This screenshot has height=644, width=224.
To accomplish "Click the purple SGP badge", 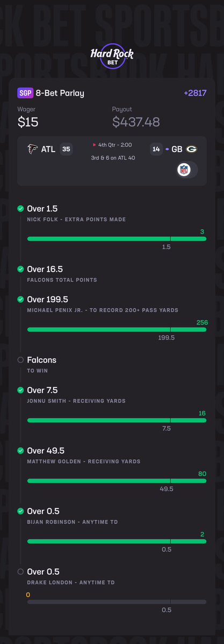I will [x=25, y=93].
